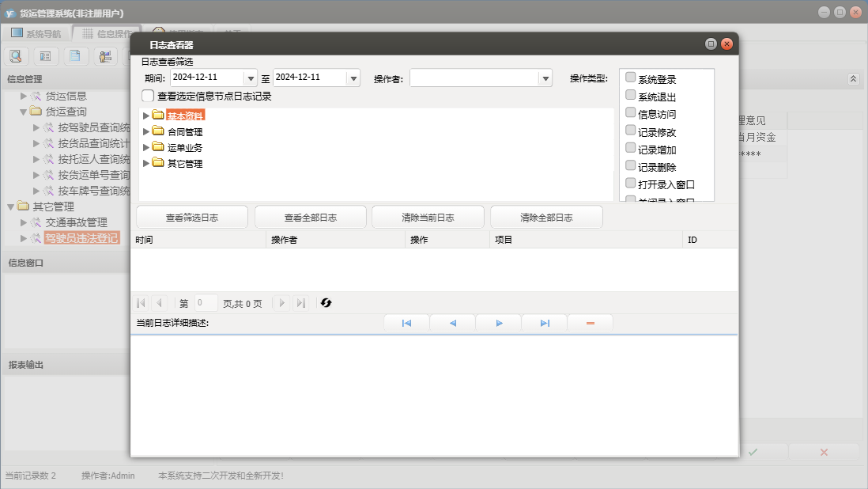Image resolution: width=868 pixels, height=489 pixels.
Task: Open the 操作者 dropdown list
Action: click(545, 78)
